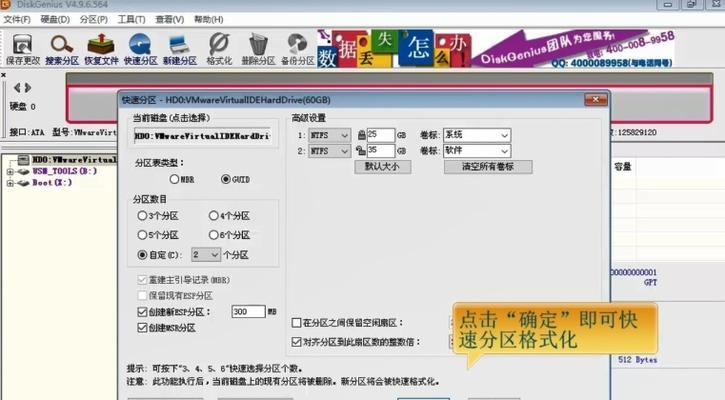Click partition 2 size field showing 35

coord(381,151)
